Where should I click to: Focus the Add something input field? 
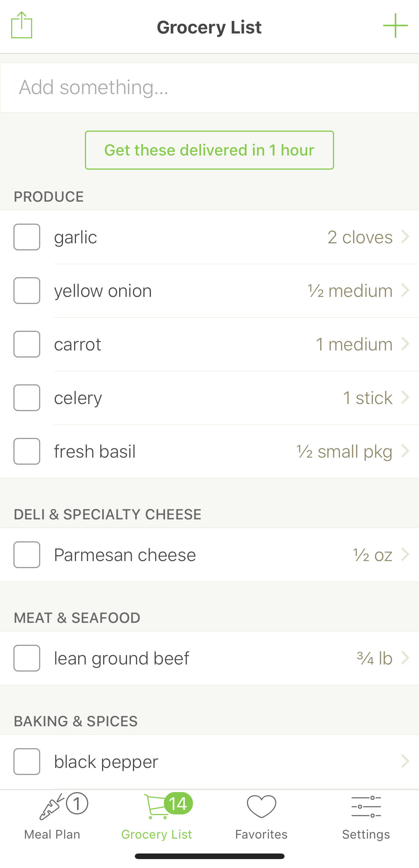pos(209,87)
